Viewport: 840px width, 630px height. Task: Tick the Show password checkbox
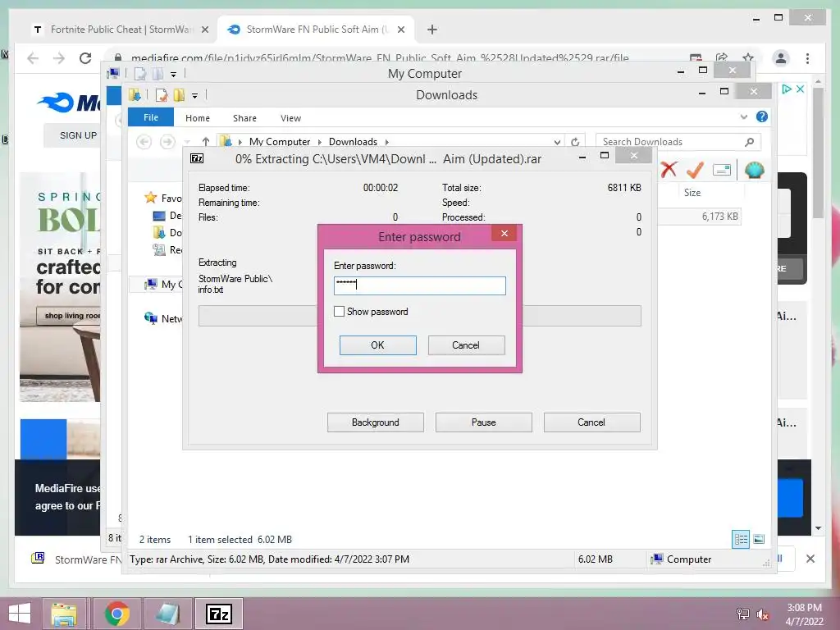(339, 311)
